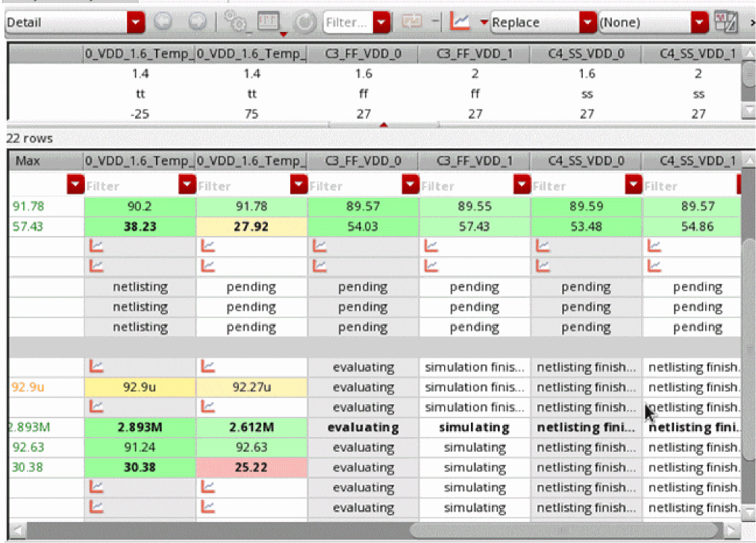
Task: Select cell with value 2.612M
Action: pos(252,427)
